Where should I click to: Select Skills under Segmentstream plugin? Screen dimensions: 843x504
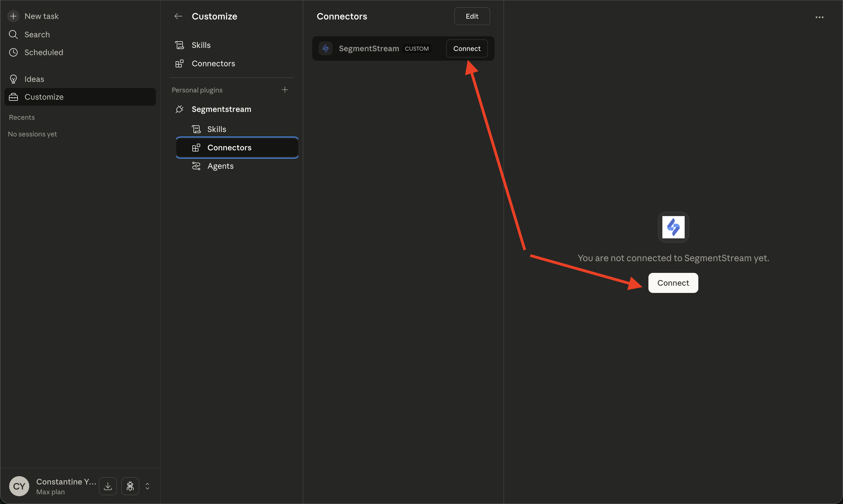217,129
